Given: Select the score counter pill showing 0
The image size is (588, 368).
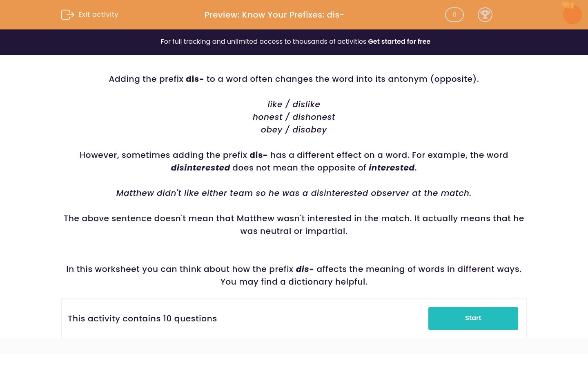Looking at the screenshot, I should (454, 15).
